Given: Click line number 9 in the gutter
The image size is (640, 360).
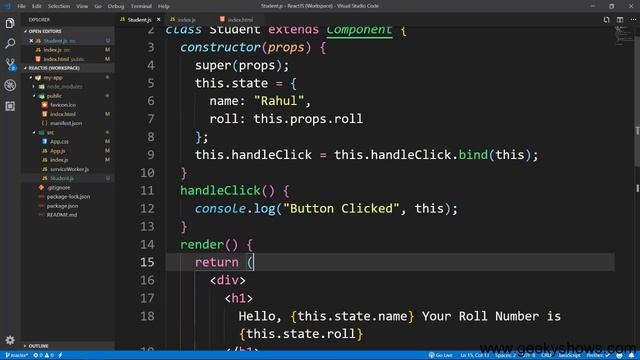Looking at the screenshot, I should coord(151,155).
